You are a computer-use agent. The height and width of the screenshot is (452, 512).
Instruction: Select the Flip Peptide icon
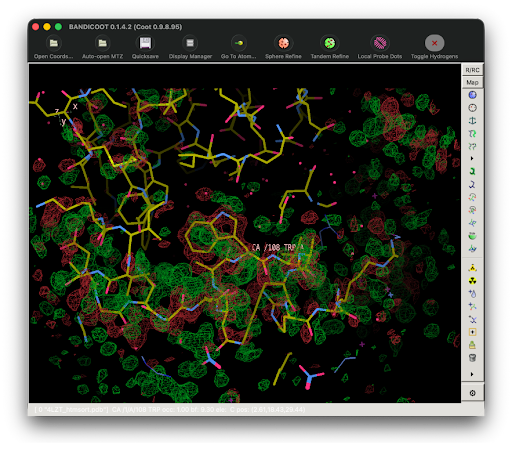(472, 222)
